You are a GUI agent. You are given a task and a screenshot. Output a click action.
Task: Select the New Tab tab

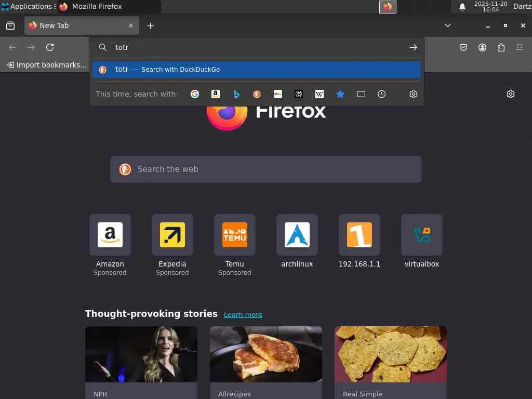pyautogui.click(x=82, y=25)
